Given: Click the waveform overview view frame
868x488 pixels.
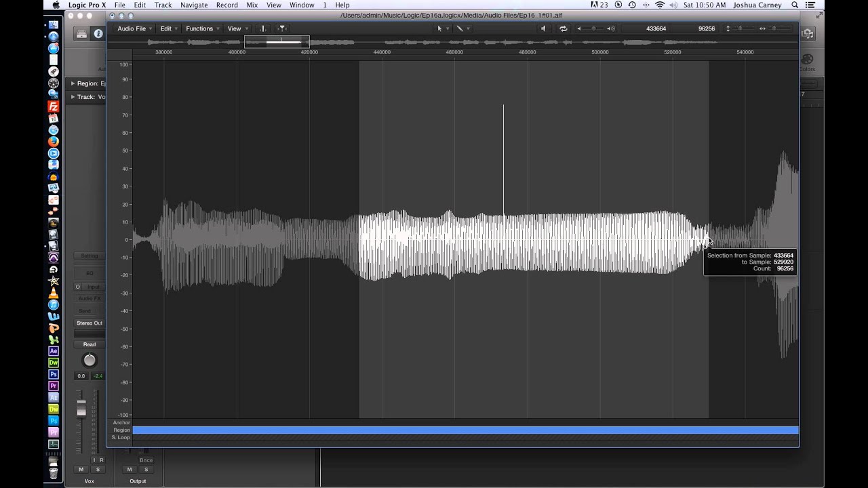Looking at the screenshot, I should [x=277, y=41].
